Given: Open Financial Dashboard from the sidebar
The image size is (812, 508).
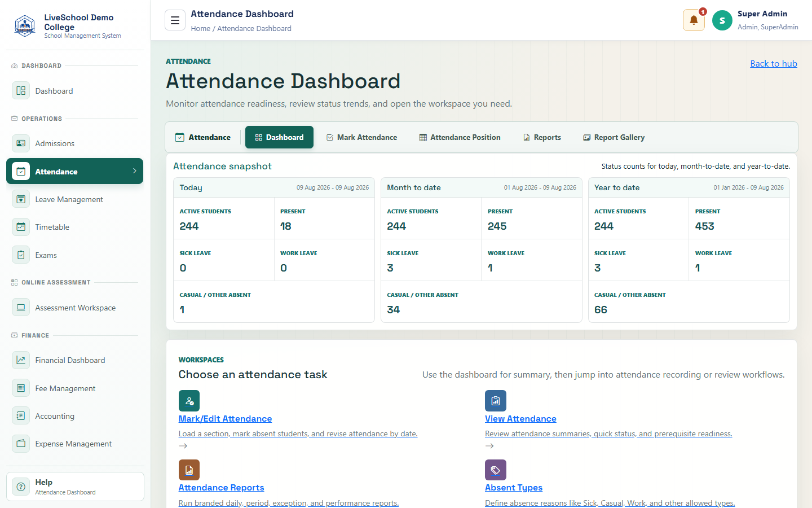Looking at the screenshot, I should coord(75,360).
